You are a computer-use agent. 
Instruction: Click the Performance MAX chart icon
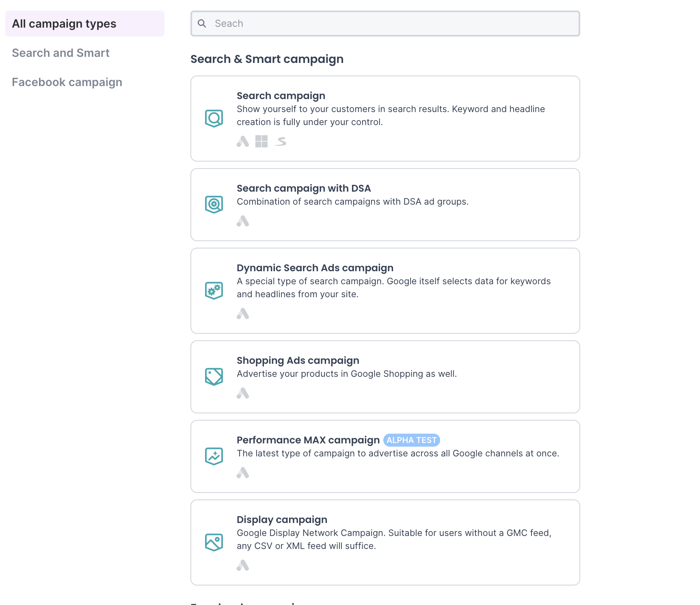coord(214,456)
